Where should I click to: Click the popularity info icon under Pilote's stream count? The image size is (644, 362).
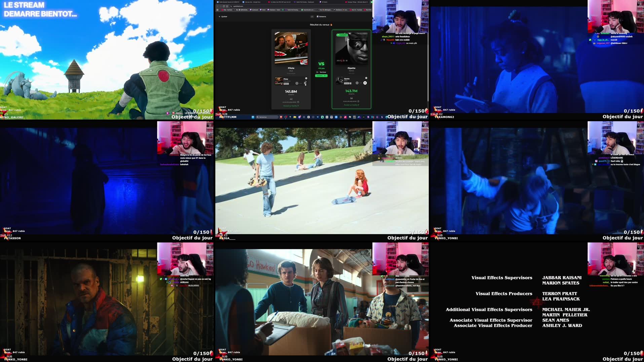[298, 102]
